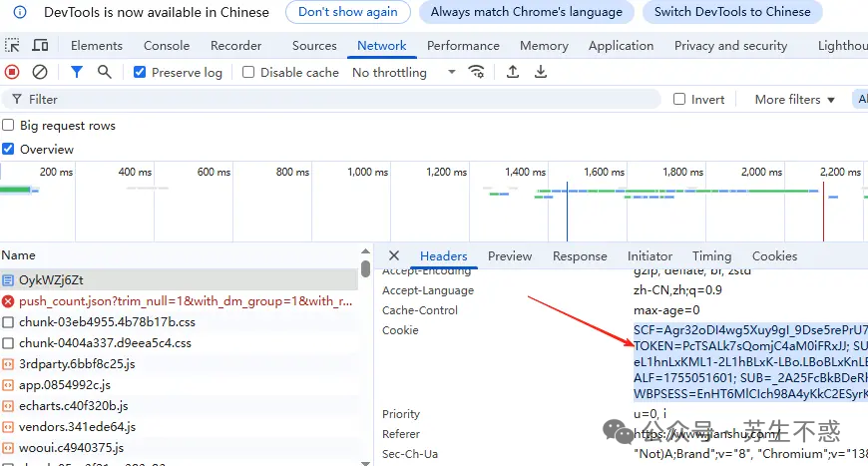
Task: Switch to the Sources tab
Action: point(314,45)
